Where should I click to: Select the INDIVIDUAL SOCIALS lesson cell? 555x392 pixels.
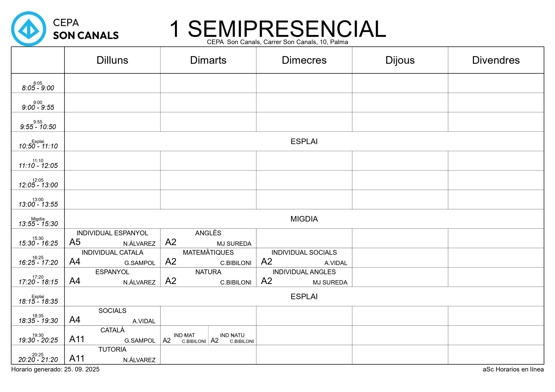point(304,258)
